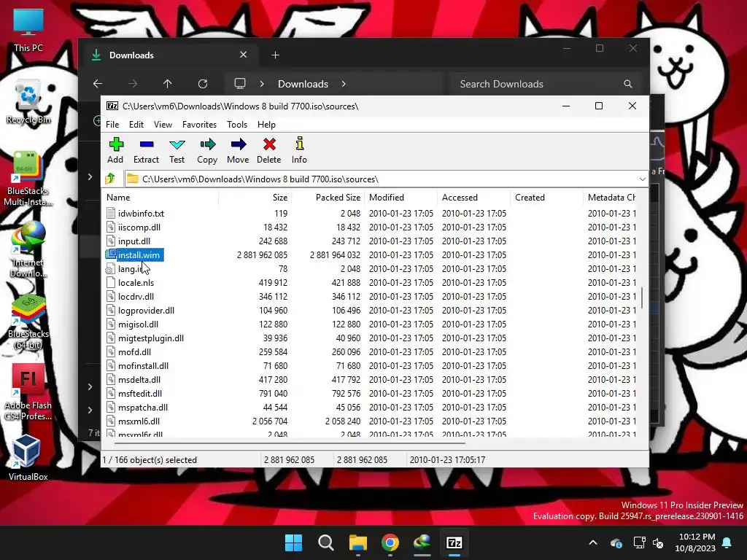Select the input.dll file
Image resolution: width=747 pixels, height=560 pixels.
(134, 241)
